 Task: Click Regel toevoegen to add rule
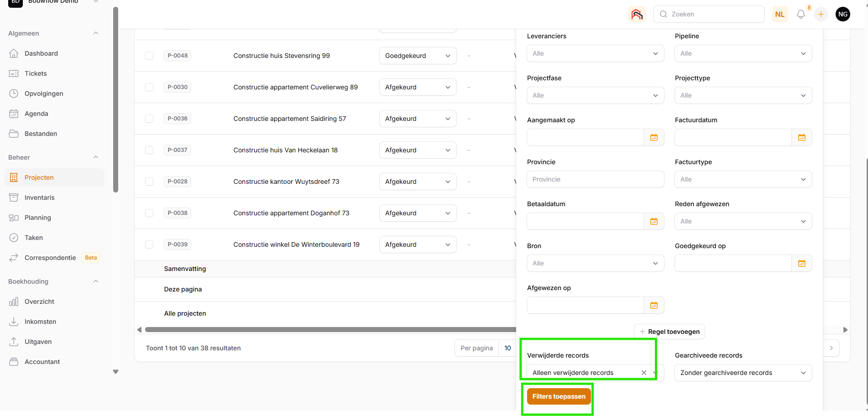669,332
